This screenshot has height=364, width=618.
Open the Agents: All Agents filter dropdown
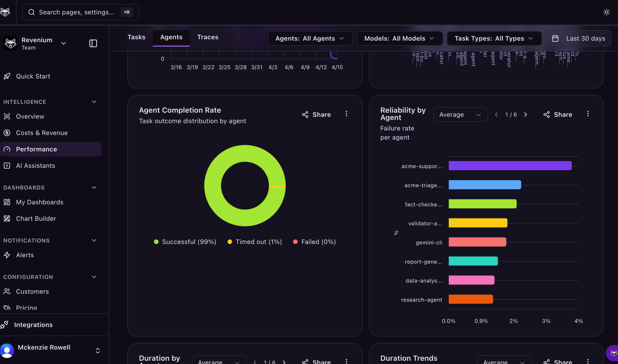[x=310, y=38]
